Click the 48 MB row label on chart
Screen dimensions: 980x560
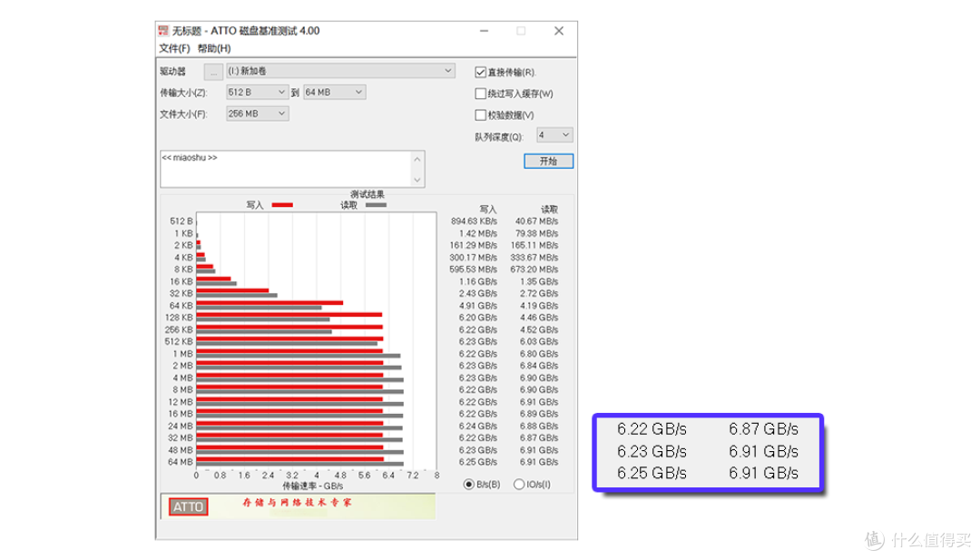point(181,450)
